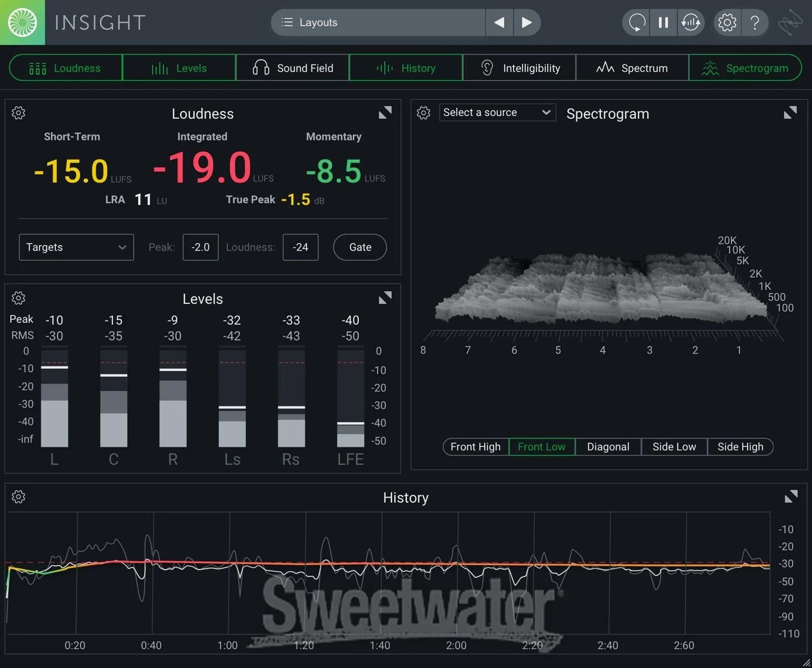Toggle the Levels module tab
The image size is (812, 668).
(179, 68)
